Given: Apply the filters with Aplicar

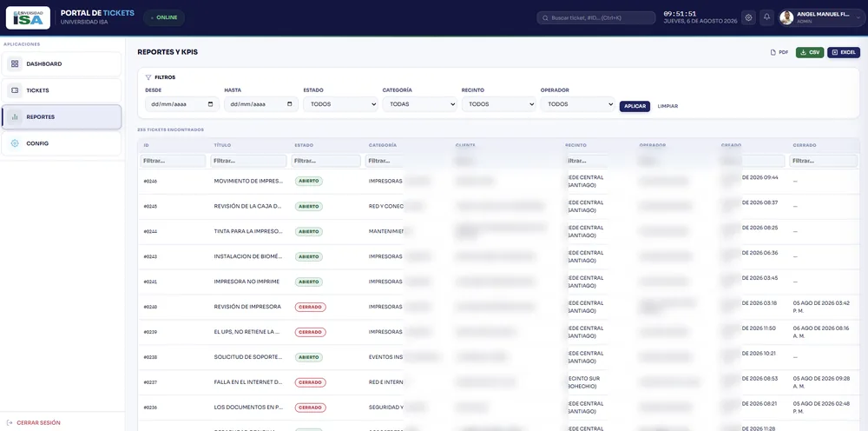Looking at the screenshot, I should tap(635, 106).
